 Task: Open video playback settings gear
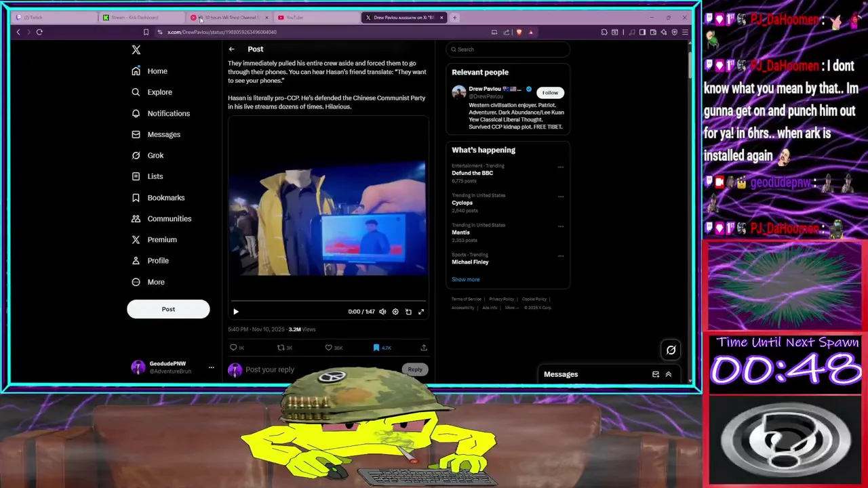395,312
